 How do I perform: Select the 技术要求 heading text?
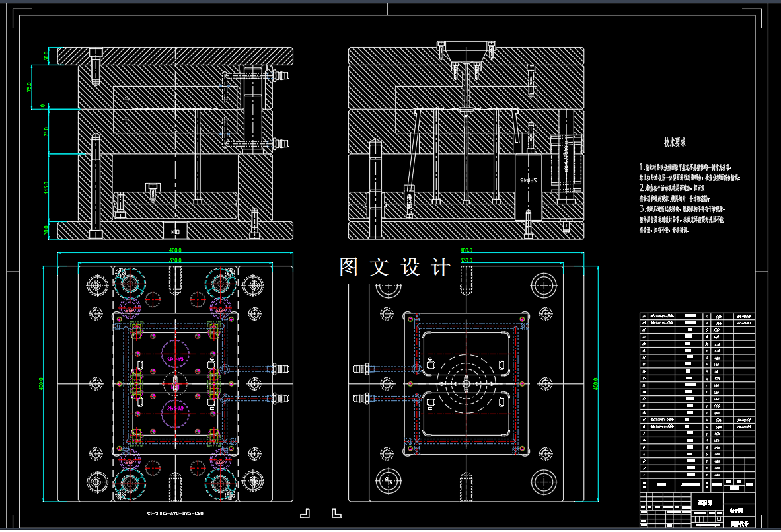(675, 143)
